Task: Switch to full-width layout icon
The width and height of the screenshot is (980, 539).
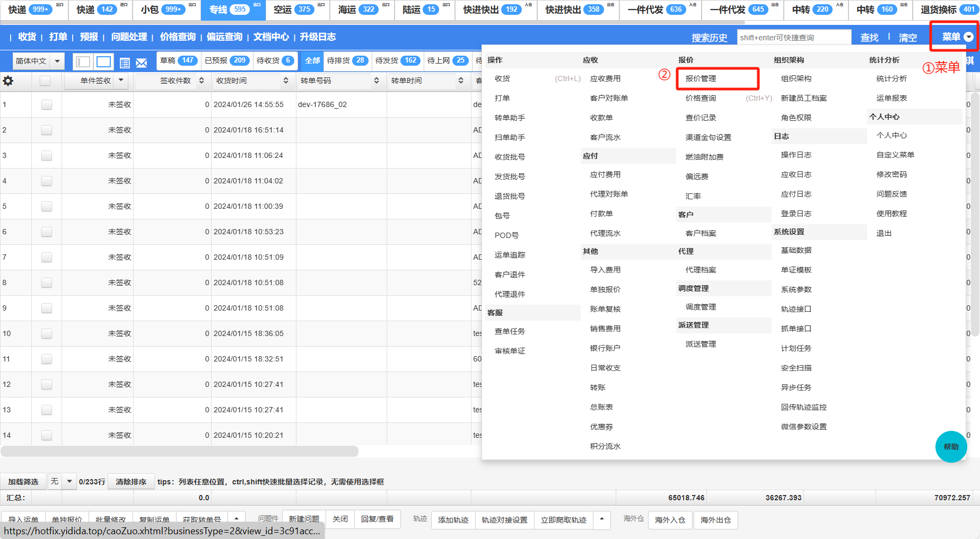Action: click(104, 62)
